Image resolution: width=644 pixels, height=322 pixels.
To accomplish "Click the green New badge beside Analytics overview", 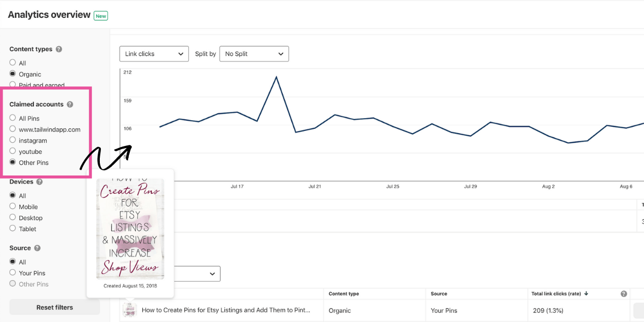I will [101, 16].
